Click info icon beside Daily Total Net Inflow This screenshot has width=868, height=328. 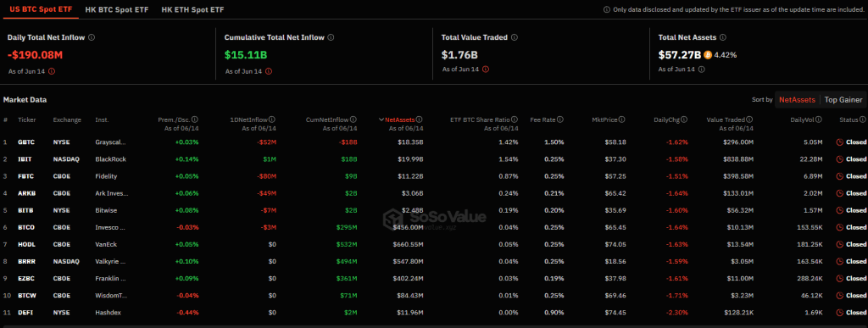point(92,37)
